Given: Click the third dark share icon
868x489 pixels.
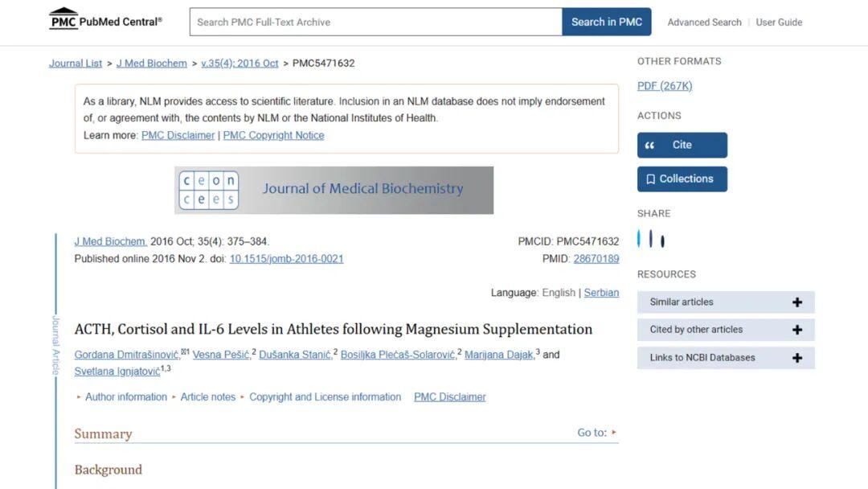Looking at the screenshot, I should [x=662, y=240].
